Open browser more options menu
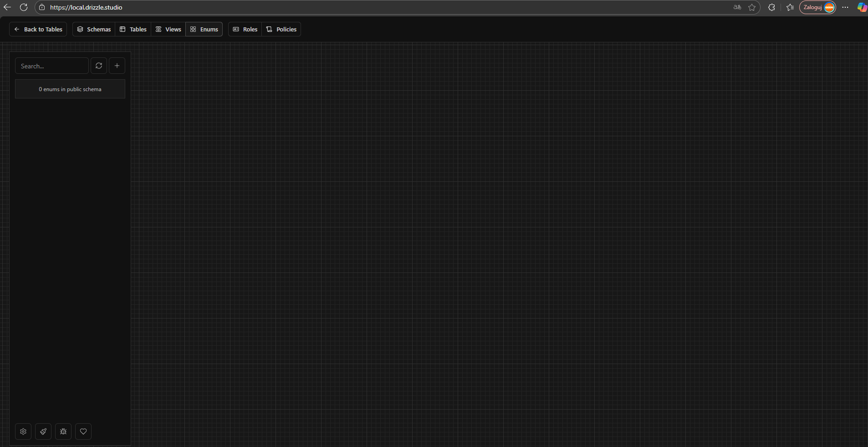 [x=845, y=7]
